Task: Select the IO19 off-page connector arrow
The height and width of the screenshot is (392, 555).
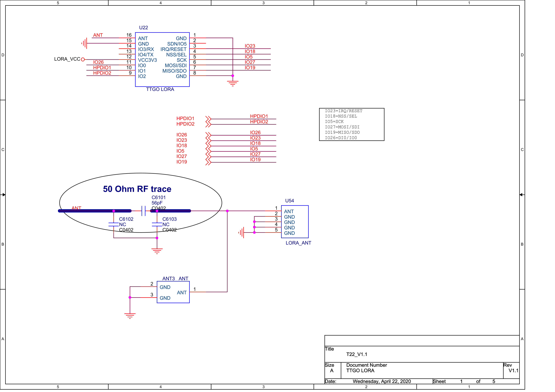Action: [208, 162]
